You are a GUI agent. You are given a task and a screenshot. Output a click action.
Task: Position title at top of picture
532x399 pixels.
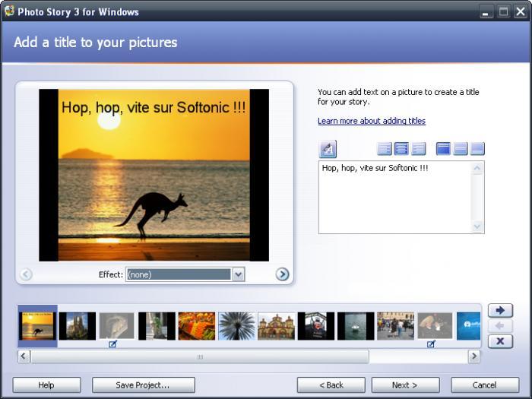(x=443, y=149)
